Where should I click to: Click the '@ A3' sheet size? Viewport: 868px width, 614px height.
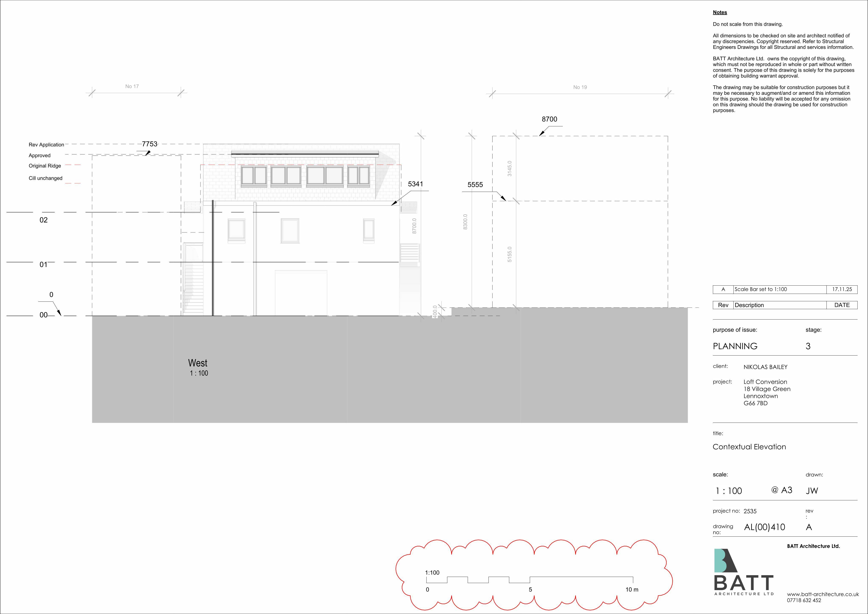click(x=781, y=490)
